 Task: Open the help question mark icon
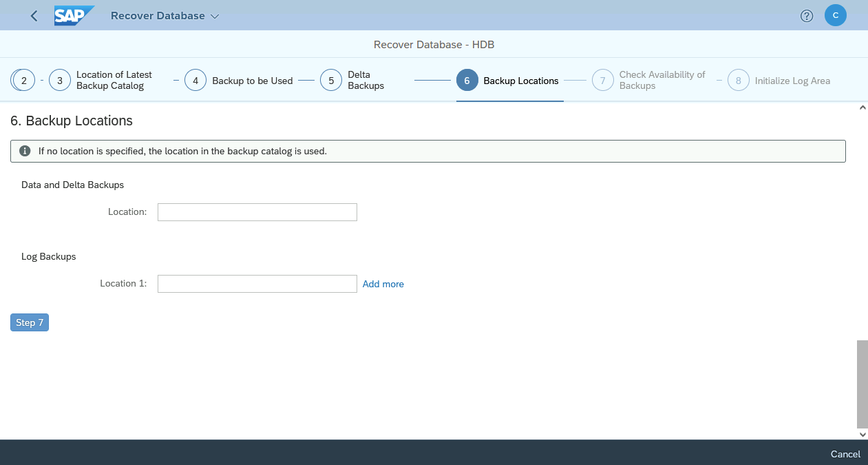click(807, 16)
